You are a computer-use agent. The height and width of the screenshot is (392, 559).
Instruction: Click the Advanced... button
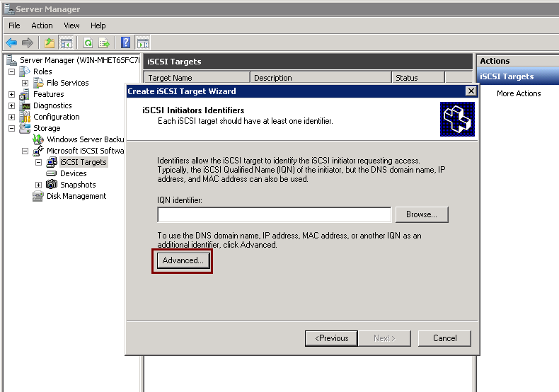pos(183,260)
